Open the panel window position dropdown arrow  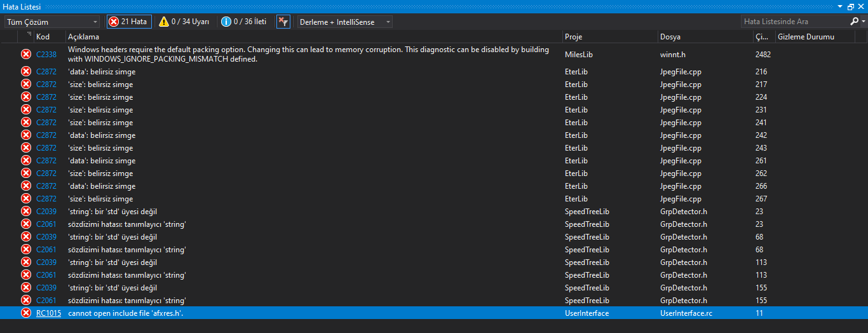click(841, 6)
